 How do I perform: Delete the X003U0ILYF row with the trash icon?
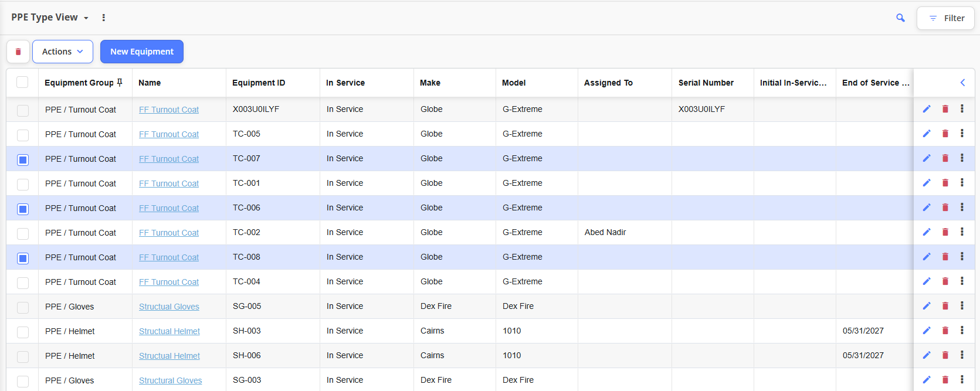pos(945,109)
